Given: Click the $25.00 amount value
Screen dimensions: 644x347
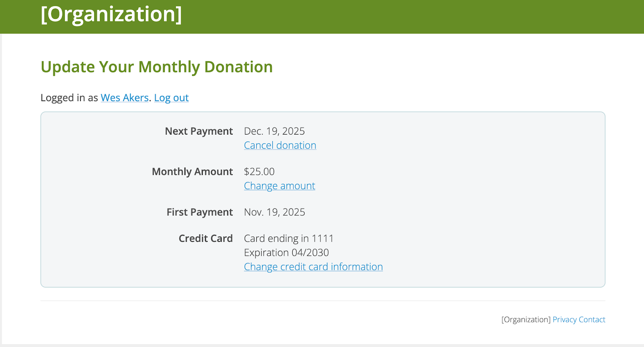Looking at the screenshot, I should pos(259,172).
